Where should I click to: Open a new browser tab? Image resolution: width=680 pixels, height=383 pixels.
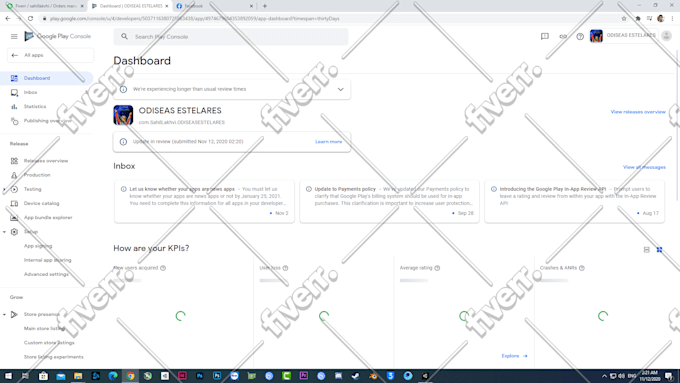(265, 6)
